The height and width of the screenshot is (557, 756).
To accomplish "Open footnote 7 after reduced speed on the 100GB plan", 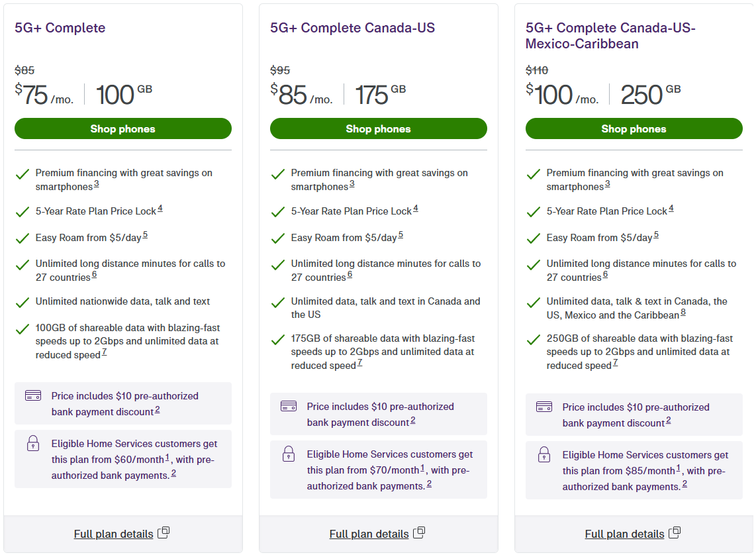I will tap(104, 352).
